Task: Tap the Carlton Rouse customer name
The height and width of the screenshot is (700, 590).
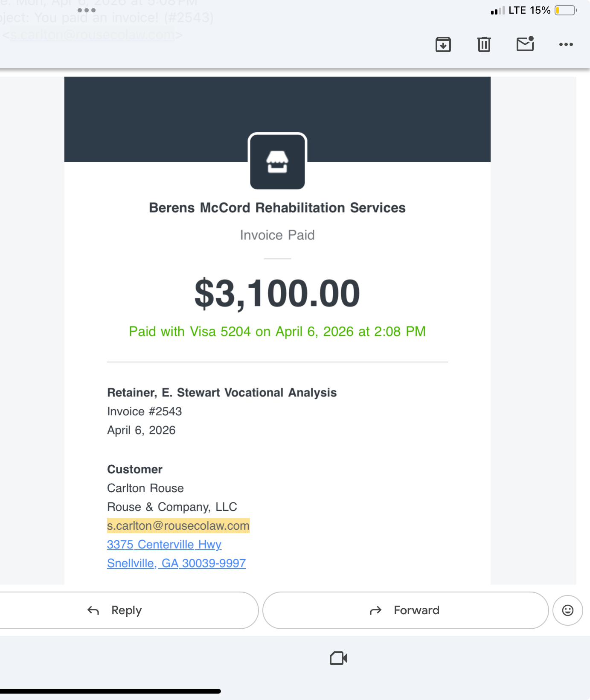Action: [x=145, y=488]
